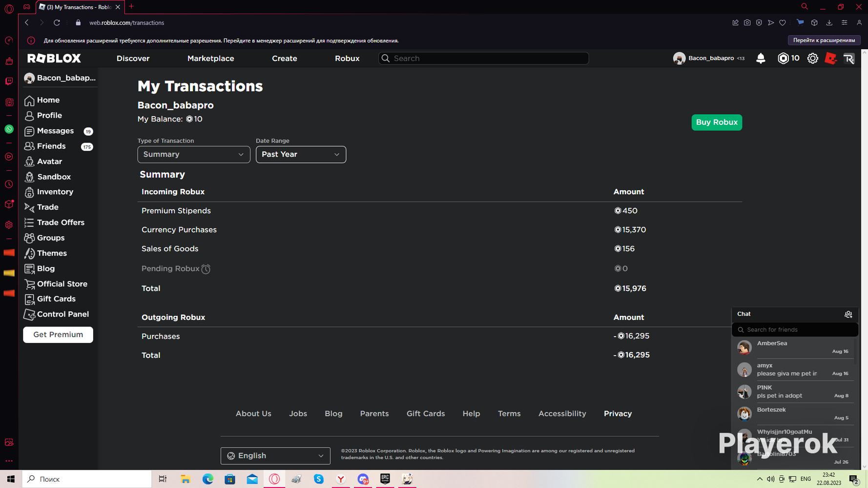This screenshot has width=868, height=488.
Task: Click the Roblox logo
Action: (54, 59)
